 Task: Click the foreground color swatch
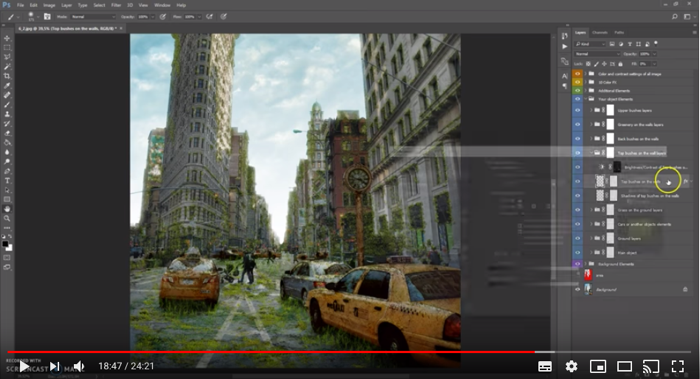5,244
